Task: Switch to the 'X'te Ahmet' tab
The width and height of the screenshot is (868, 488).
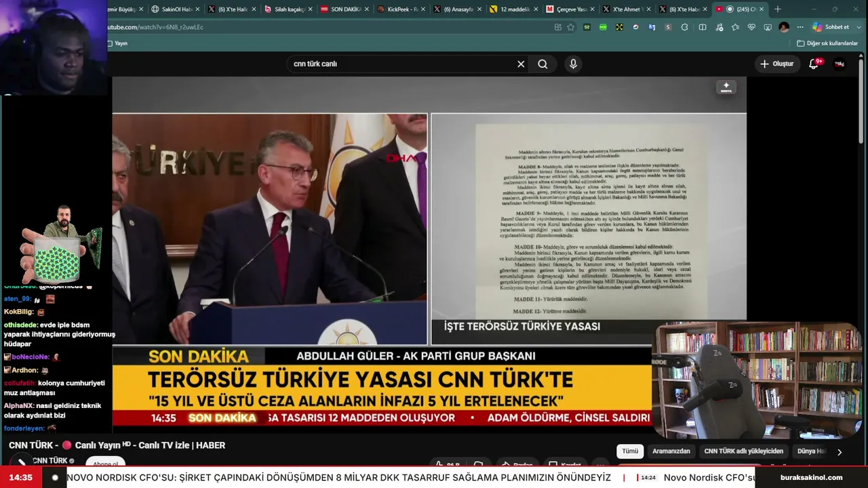Action: click(x=627, y=9)
